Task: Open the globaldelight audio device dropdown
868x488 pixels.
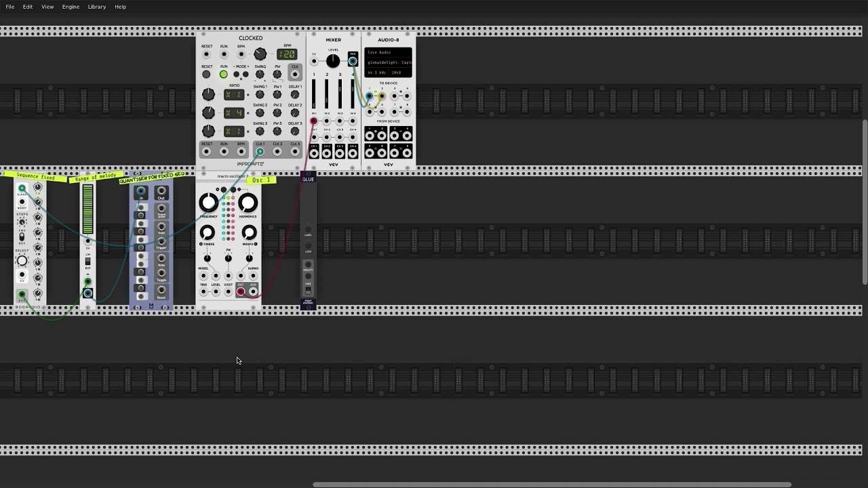Action: [x=389, y=62]
